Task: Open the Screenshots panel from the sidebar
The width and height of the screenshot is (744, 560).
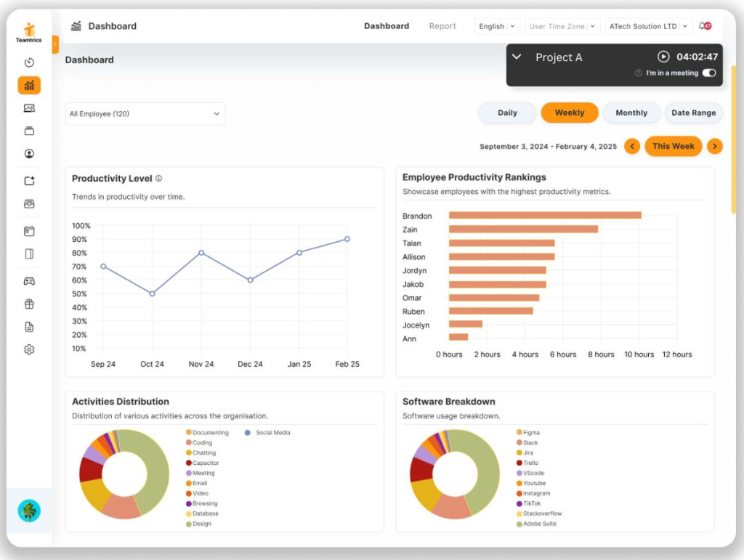Action: click(29, 107)
